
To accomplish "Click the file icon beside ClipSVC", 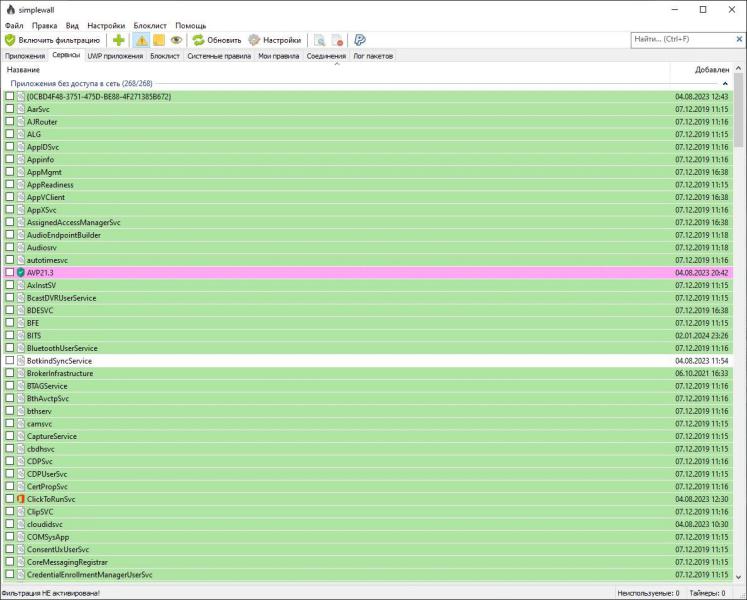I will coord(21,512).
